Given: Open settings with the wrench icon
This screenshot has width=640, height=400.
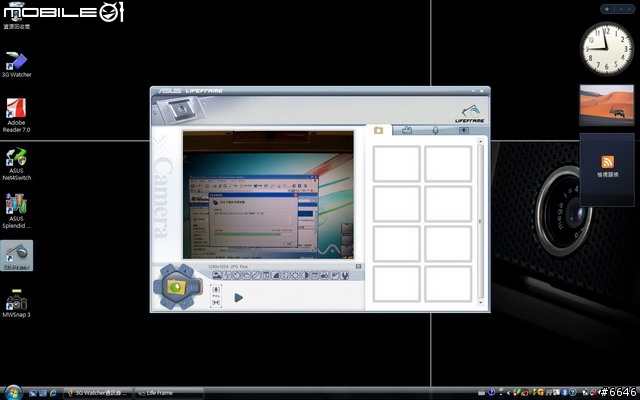Looking at the screenshot, I should tap(345, 276).
